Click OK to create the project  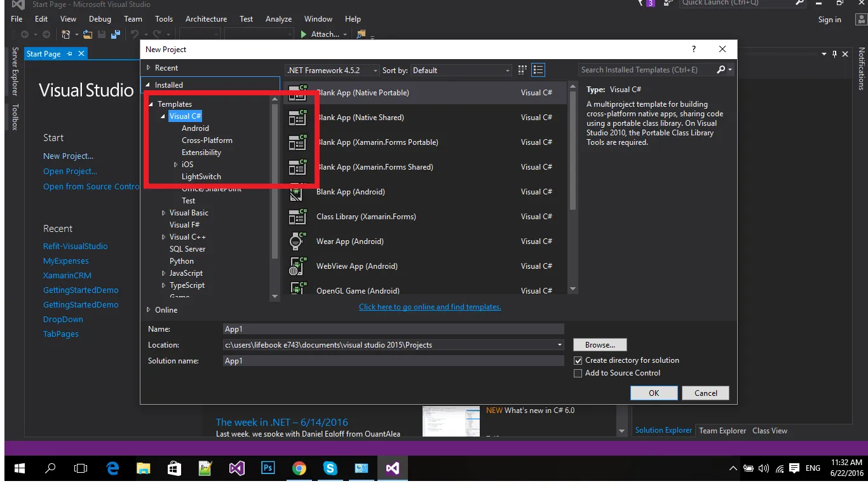[654, 393]
